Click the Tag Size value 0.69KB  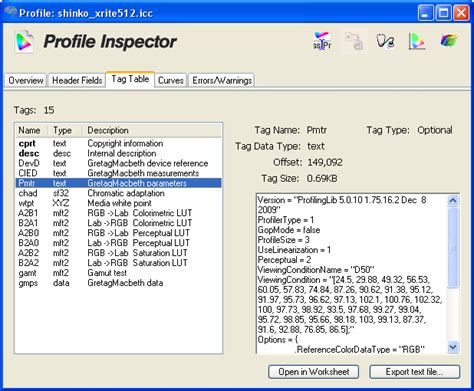pyautogui.click(x=322, y=178)
